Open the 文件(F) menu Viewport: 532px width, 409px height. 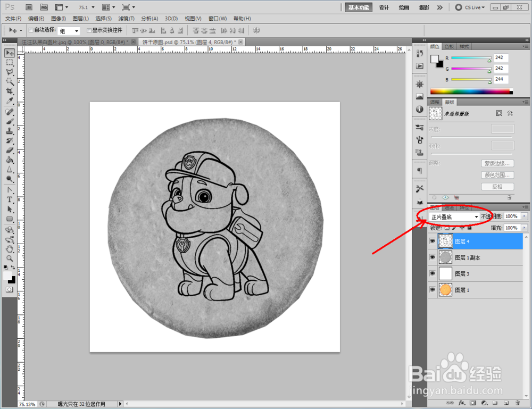click(13, 19)
